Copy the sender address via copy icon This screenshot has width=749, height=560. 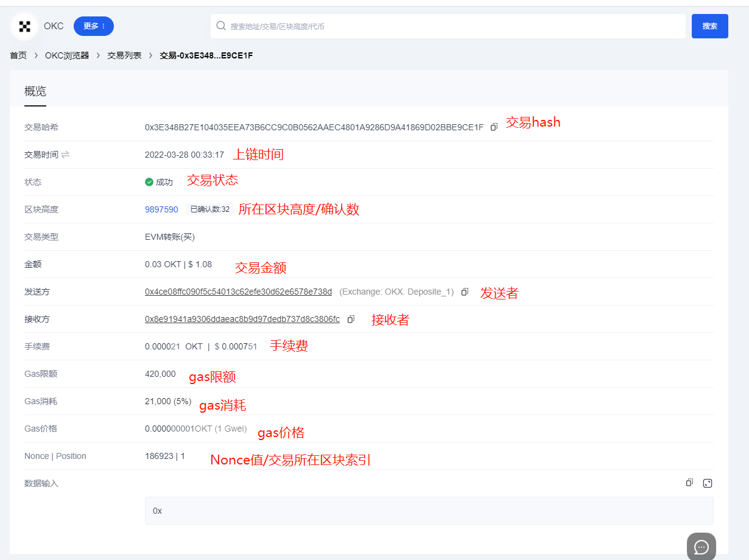pos(465,292)
